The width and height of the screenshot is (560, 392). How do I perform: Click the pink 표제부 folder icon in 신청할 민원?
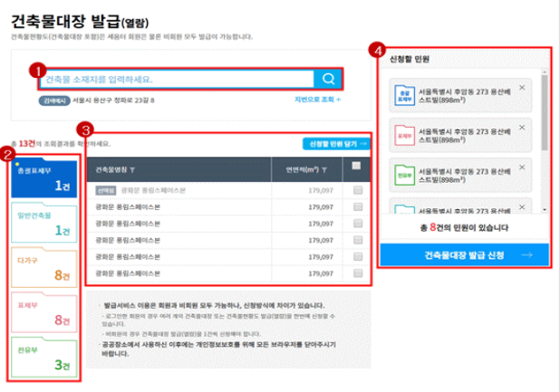tap(404, 135)
